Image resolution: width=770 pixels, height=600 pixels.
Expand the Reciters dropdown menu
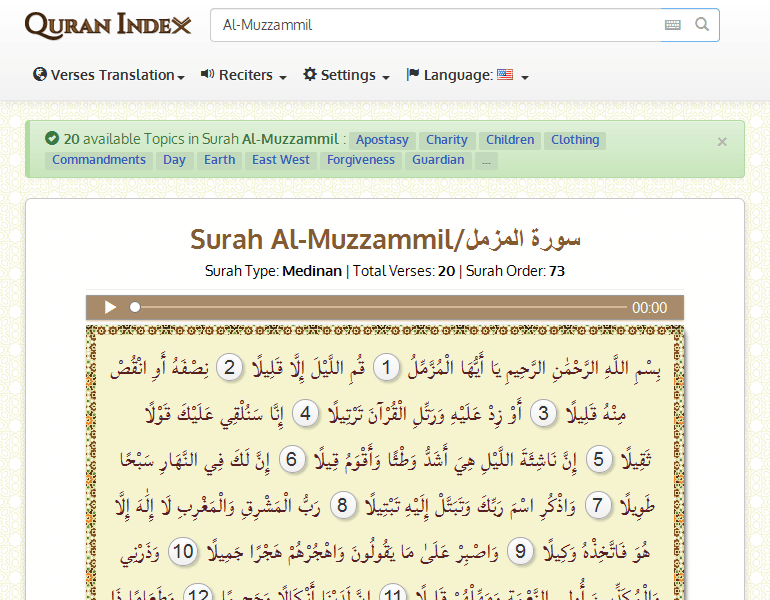[x=244, y=75]
